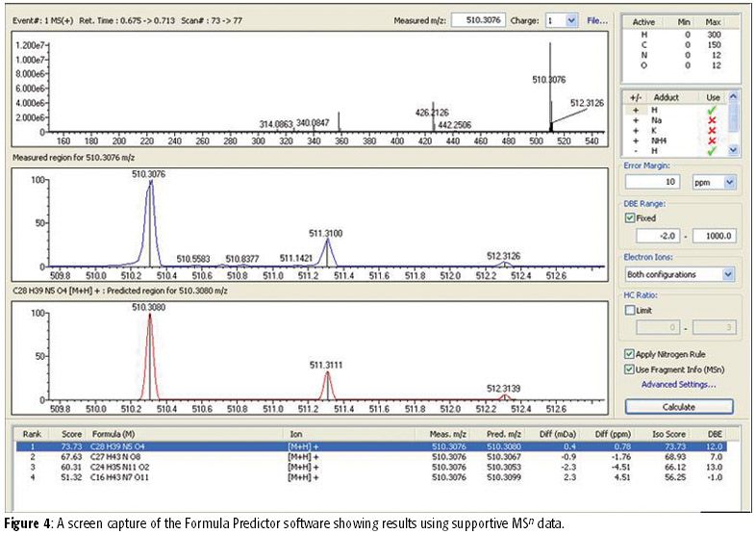
Task: Enable the HC Ratio Limit checkbox
Action: pos(630,310)
